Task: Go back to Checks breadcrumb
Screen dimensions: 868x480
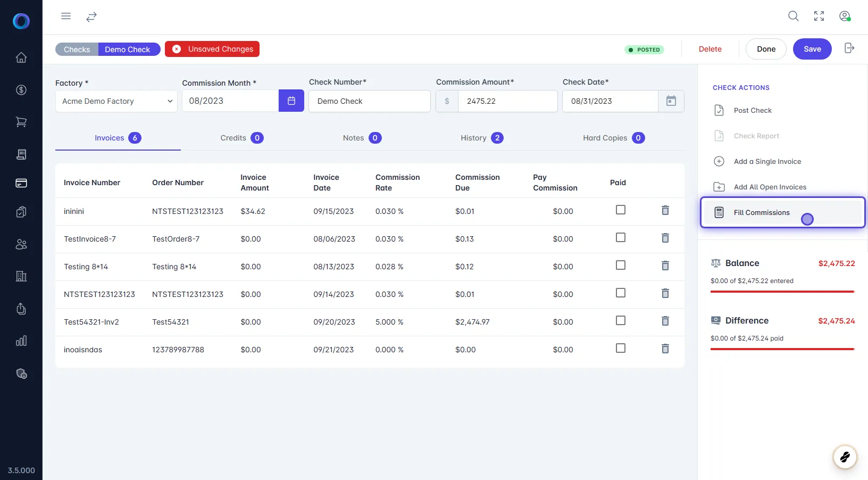Action: 77,49
